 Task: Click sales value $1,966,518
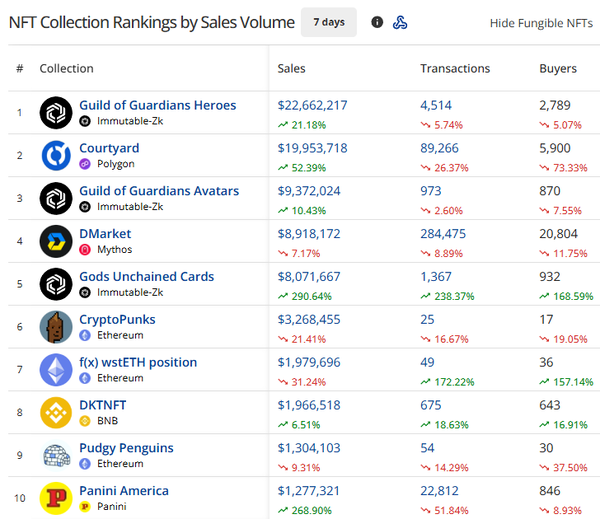click(309, 405)
